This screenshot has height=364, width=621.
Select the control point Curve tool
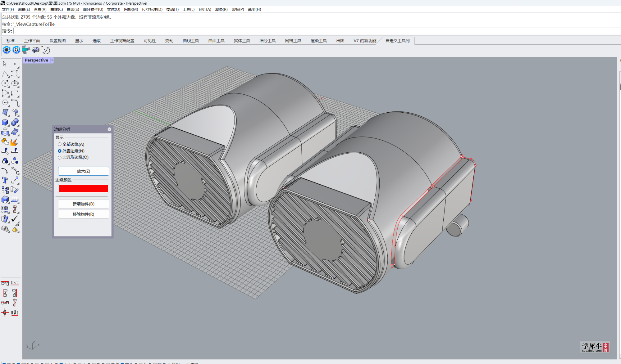tap(15, 74)
